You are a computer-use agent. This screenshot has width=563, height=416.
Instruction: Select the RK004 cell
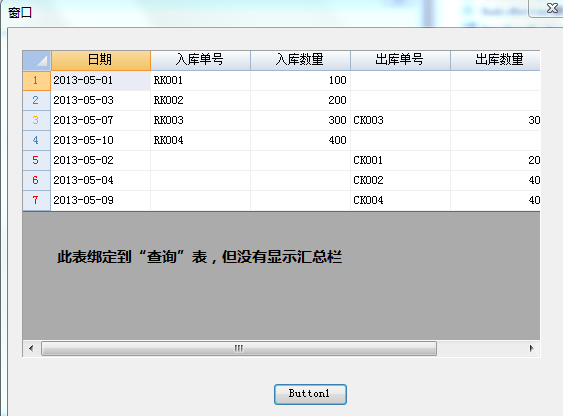[x=200, y=141]
